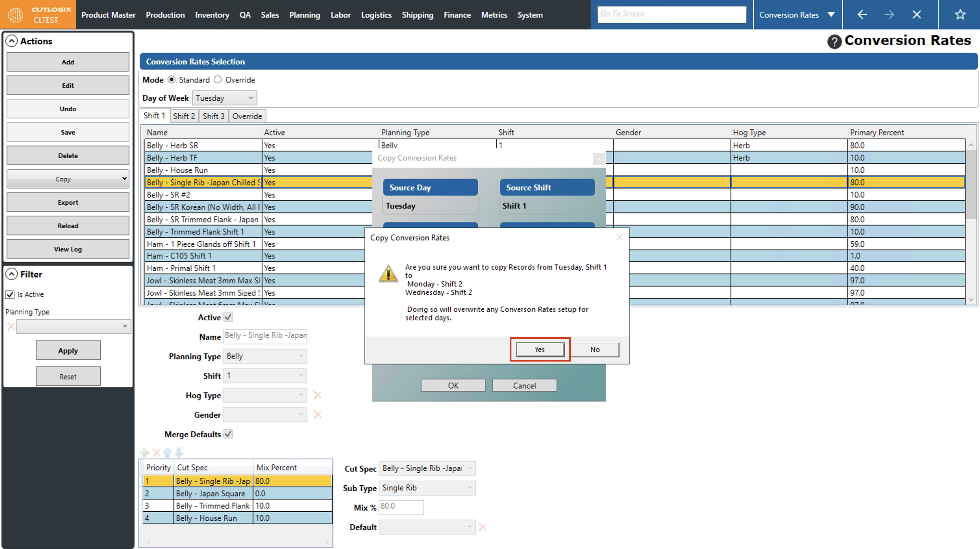Click the favorite star icon
980x549 pixels.
960,15
